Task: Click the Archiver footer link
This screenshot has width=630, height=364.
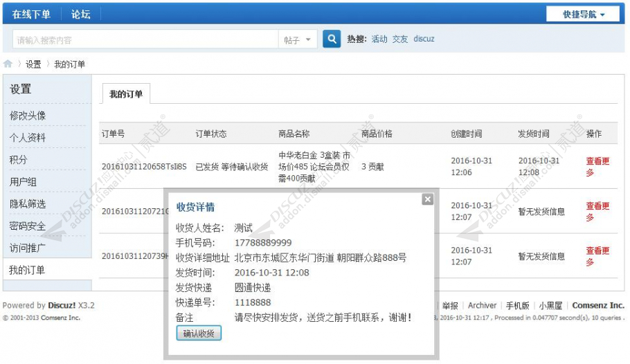Action: click(x=482, y=305)
